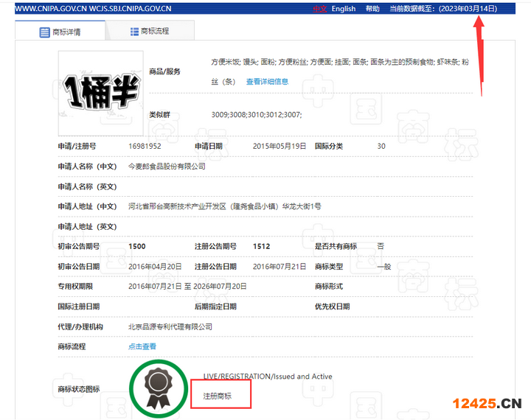Screen dimensions: 531x420
Task: Select the application number 16981952
Action: point(145,146)
